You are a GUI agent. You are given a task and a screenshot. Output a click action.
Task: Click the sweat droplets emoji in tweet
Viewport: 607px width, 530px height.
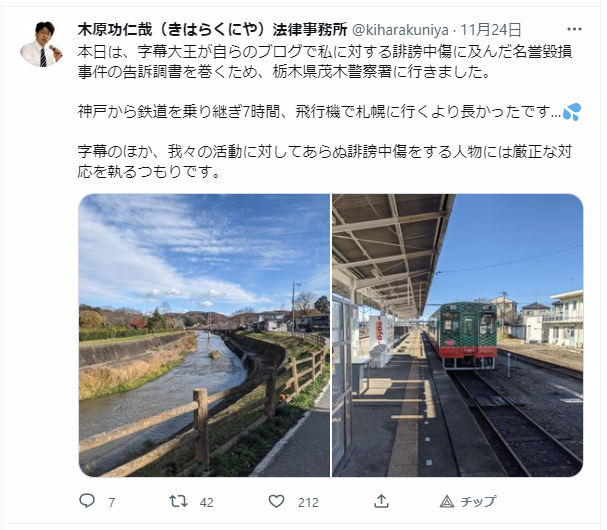(572, 112)
